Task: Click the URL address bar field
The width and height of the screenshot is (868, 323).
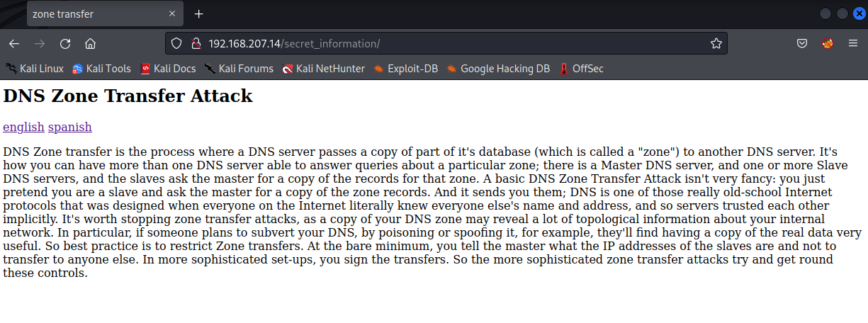Action: pos(453,44)
